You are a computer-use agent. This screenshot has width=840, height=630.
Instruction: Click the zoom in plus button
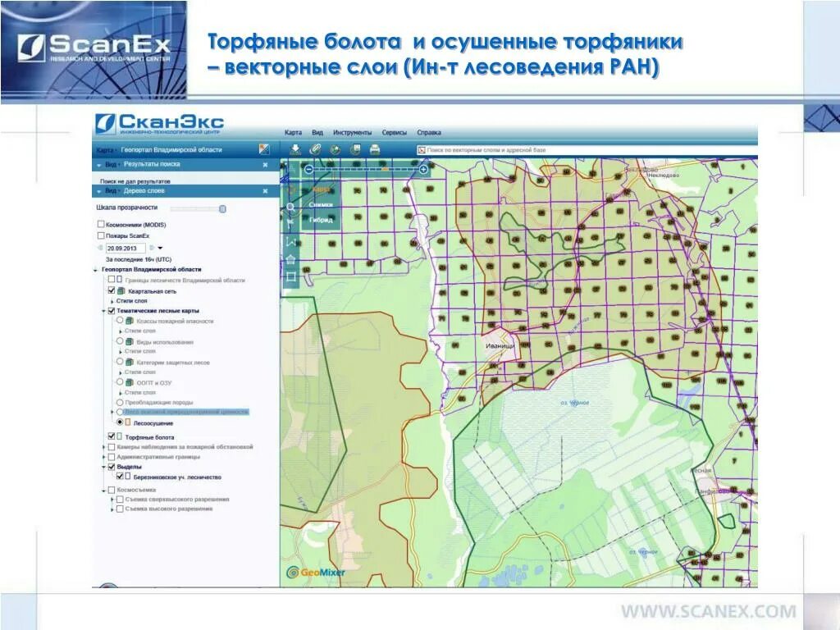(423, 170)
